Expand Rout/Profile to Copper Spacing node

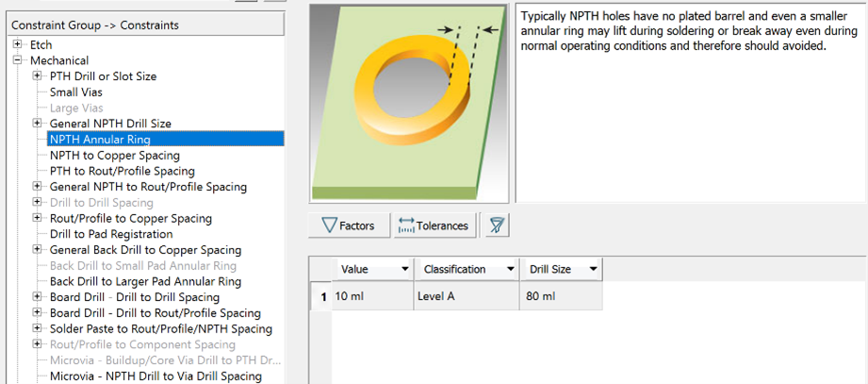click(x=37, y=218)
